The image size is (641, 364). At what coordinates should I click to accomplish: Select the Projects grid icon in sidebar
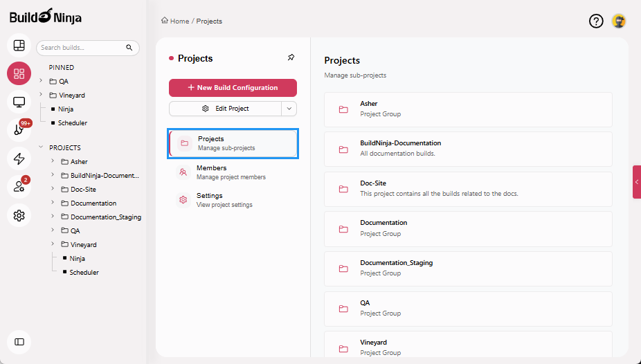pos(19,73)
